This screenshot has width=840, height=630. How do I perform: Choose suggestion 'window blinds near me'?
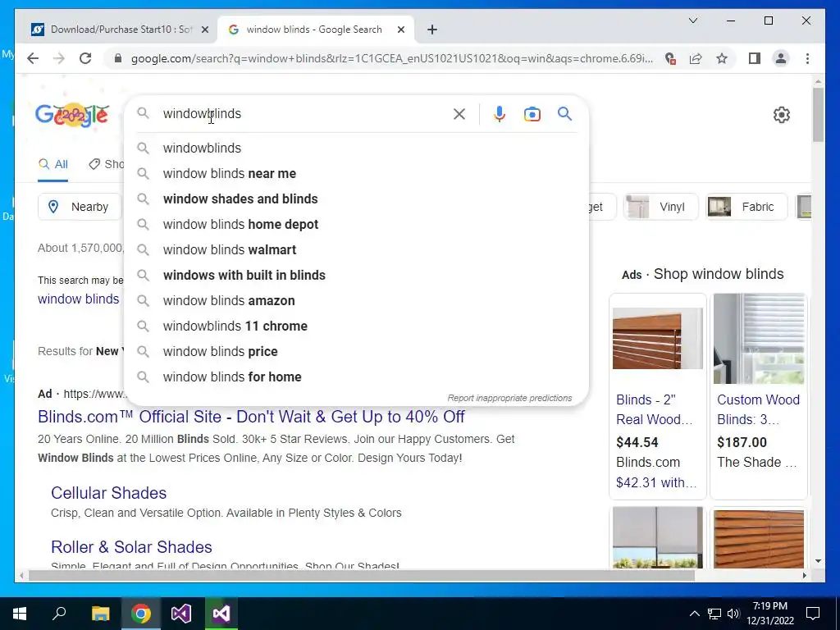click(x=356, y=174)
